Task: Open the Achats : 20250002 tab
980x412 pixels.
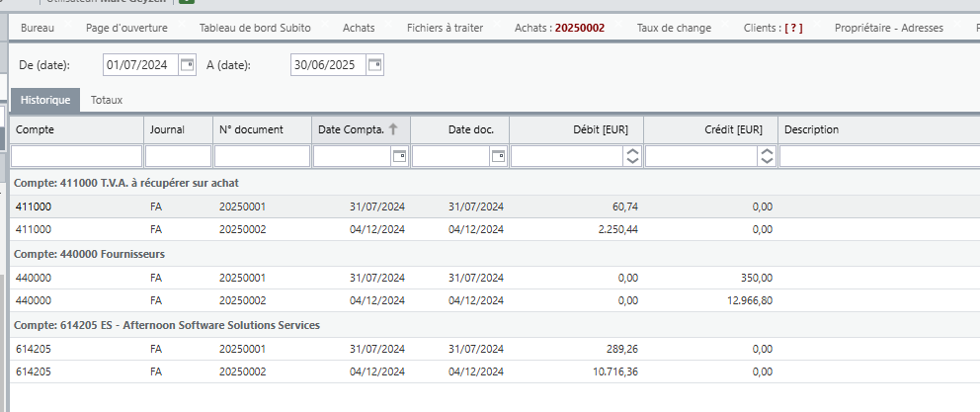Action: click(x=559, y=28)
